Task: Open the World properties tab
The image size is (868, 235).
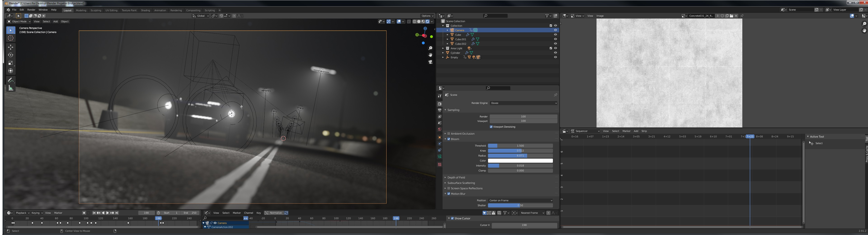Action: pyautogui.click(x=439, y=129)
